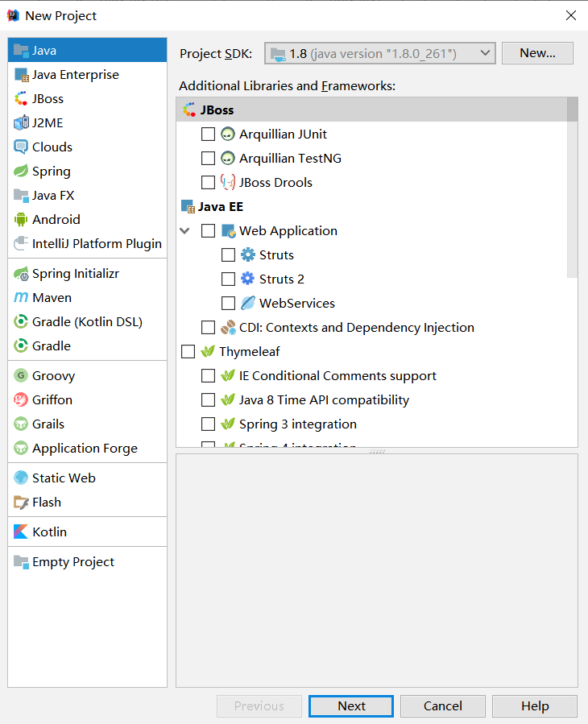Enable the Web Application checkbox

tap(209, 231)
